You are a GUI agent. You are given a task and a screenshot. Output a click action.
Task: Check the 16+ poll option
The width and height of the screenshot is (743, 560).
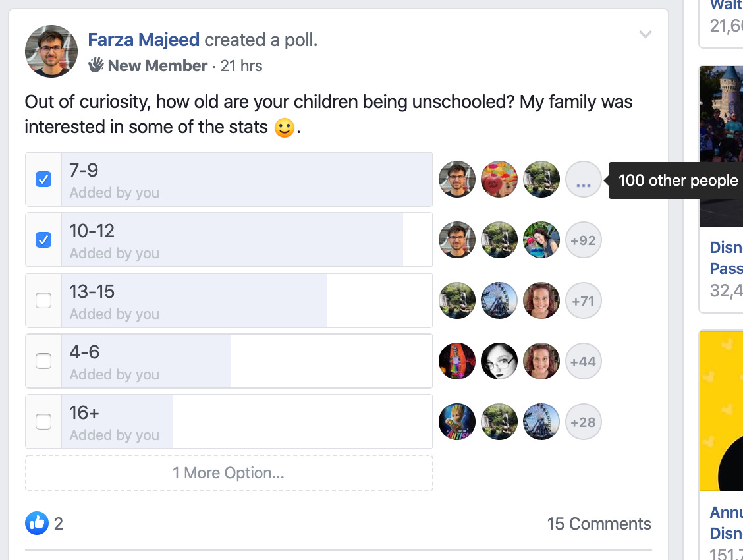pyautogui.click(x=43, y=422)
